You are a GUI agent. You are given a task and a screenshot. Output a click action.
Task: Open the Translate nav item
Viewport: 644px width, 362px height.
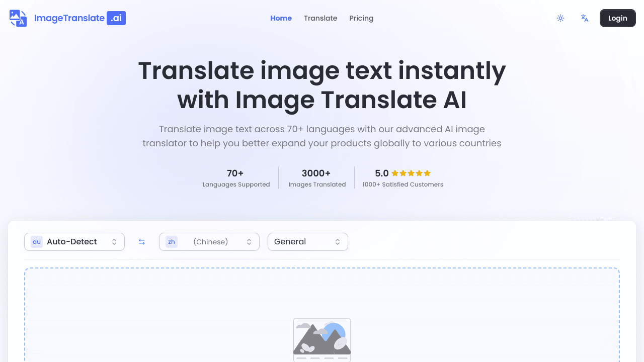pos(320,18)
